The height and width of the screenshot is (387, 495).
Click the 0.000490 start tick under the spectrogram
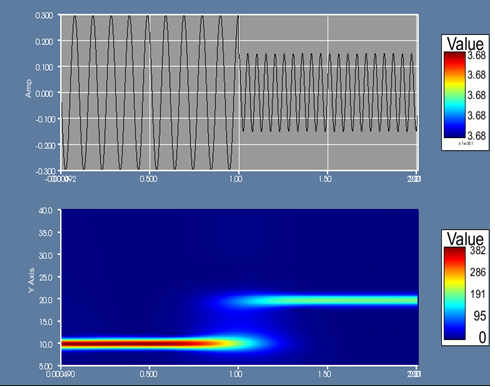60,374
